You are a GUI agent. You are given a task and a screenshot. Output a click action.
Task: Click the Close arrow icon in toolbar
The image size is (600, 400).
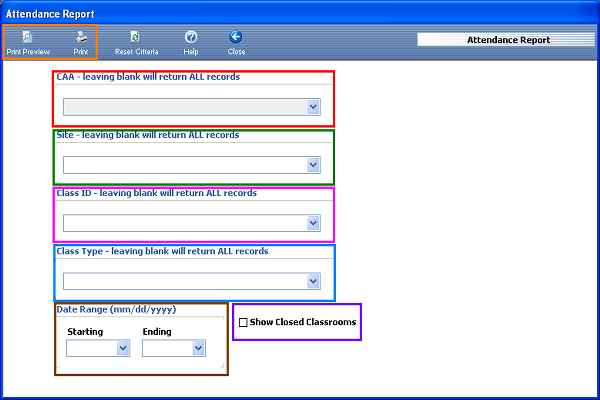click(236, 37)
